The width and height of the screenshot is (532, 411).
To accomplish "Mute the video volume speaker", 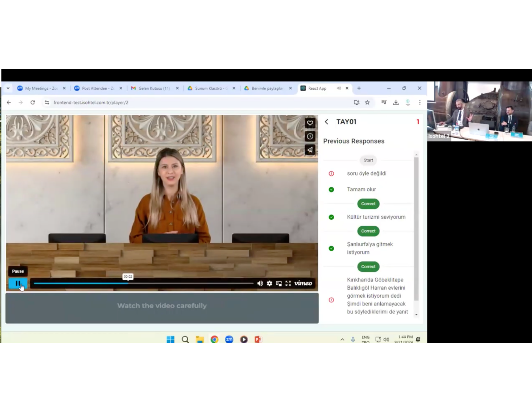I will [x=260, y=283].
